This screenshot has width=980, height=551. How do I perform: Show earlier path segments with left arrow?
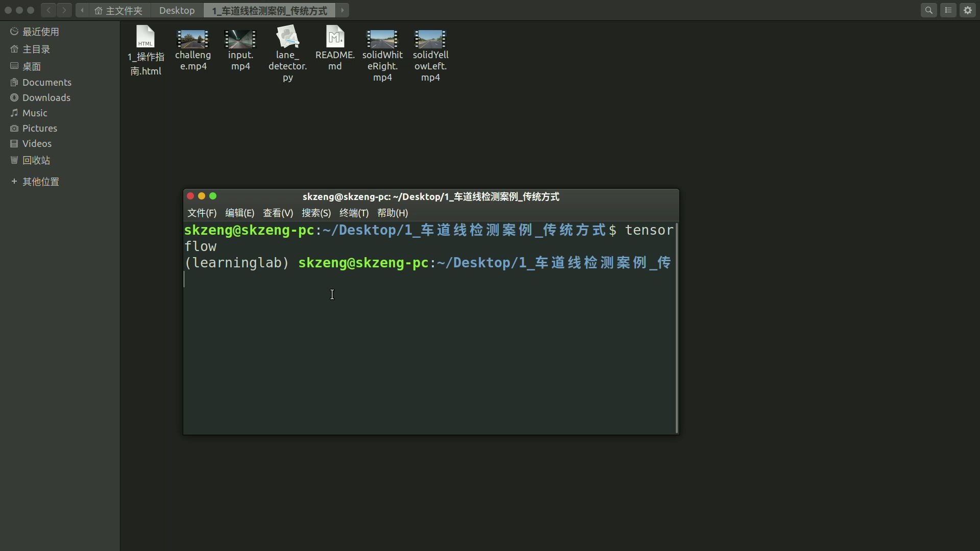pyautogui.click(x=82, y=10)
